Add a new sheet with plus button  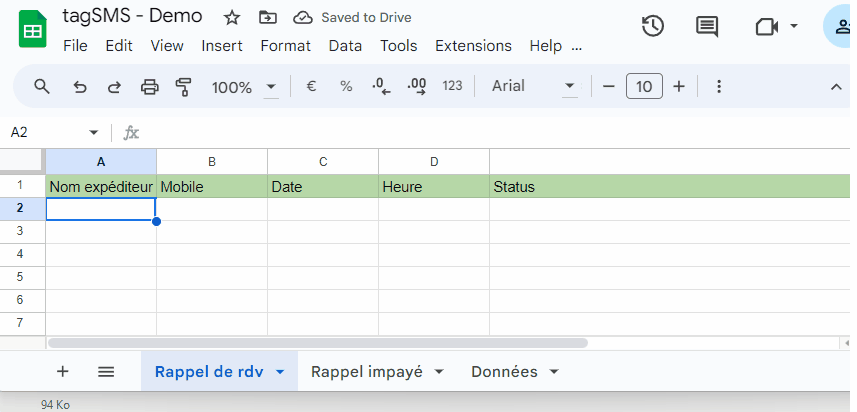pos(63,372)
